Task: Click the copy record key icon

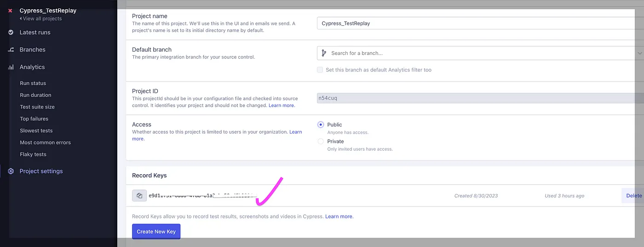Action: 139,195
